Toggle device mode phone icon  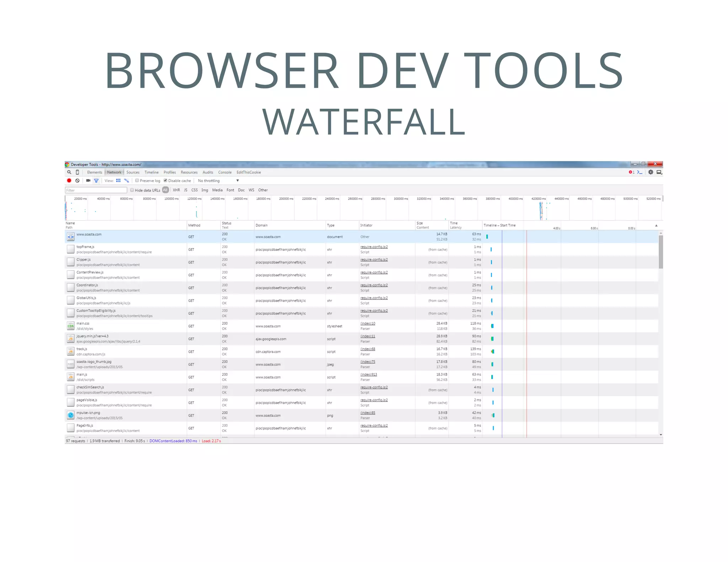coord(77,172)
